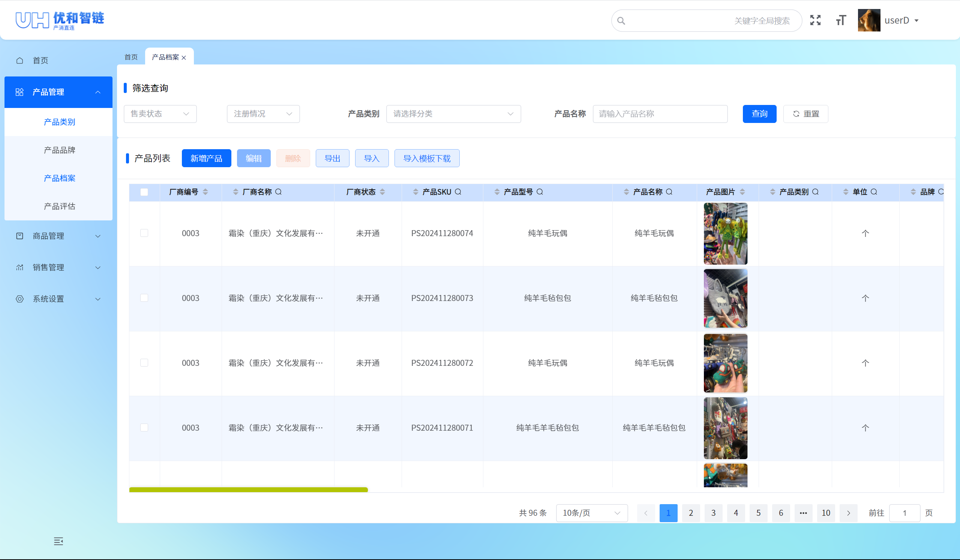Expand the 商品管理 menu in the sidebar

tap(48, 236)
